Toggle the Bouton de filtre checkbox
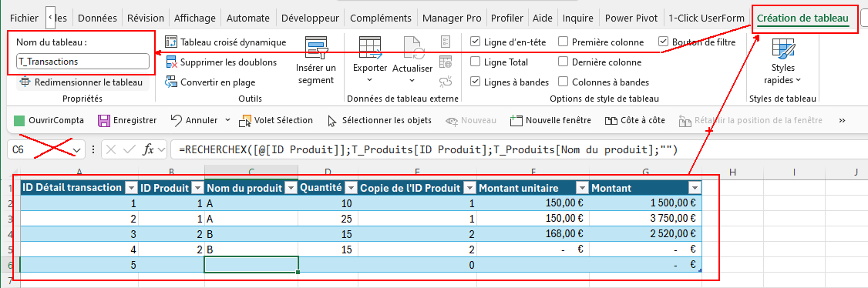Image resolution: width=868 pixels, height=288 pixels. 663,42
